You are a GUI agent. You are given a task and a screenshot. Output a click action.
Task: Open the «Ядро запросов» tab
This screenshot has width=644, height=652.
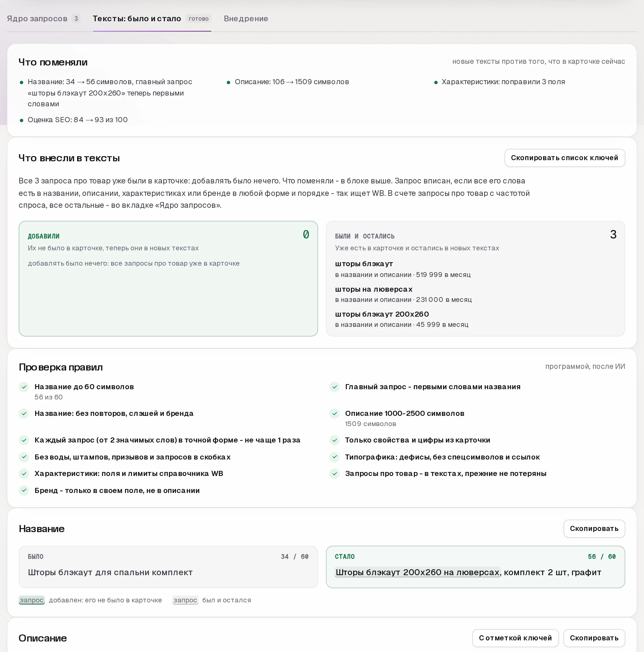tap(44, 18)
